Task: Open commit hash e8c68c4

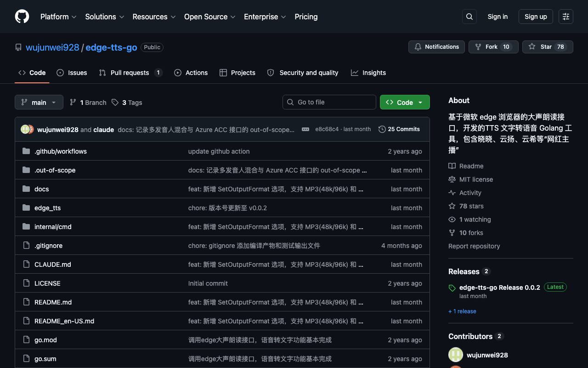Action: [x=327, y=129]
